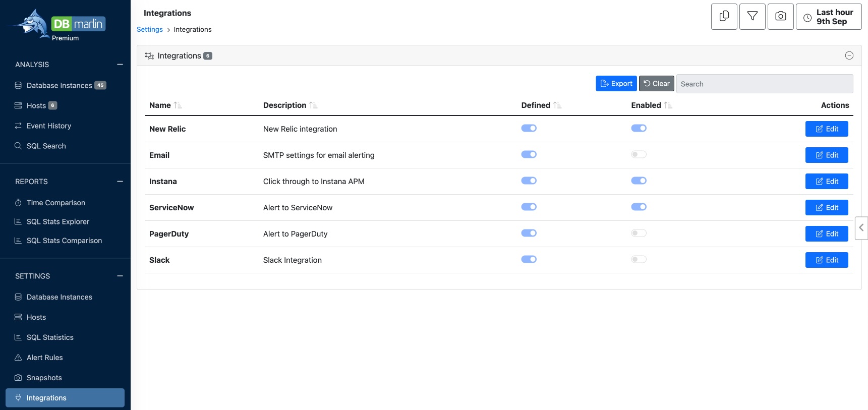The width and height of the screenshot is (868, 410).
Task: Click the Alert Rules triangle icon
Action: click(x=18, y=358)
